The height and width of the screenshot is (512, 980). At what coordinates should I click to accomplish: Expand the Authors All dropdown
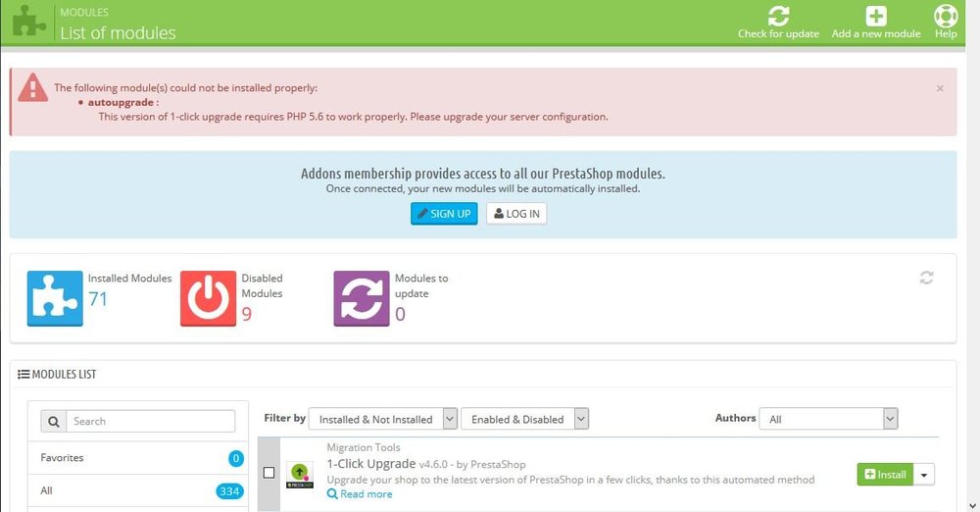point(829,419)
